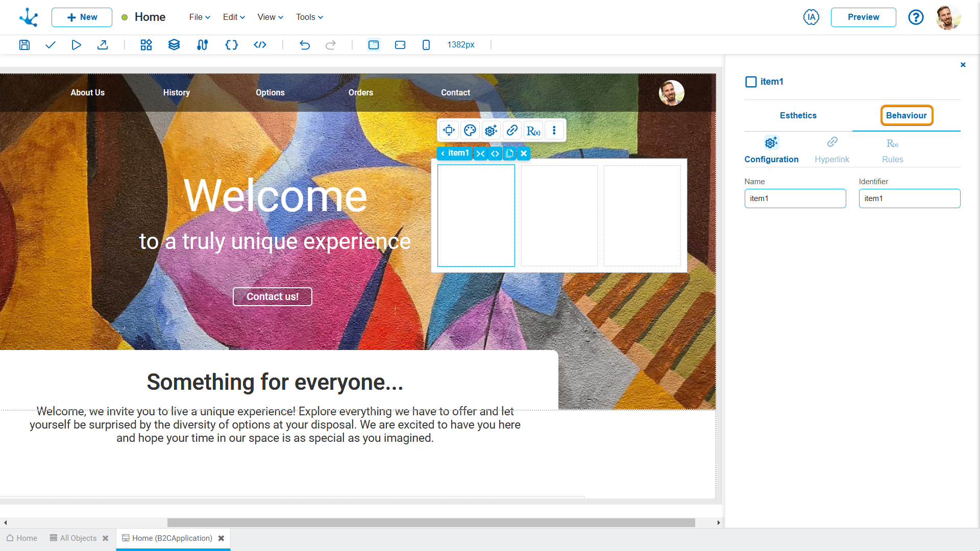Expand the Tools menu

308,17
